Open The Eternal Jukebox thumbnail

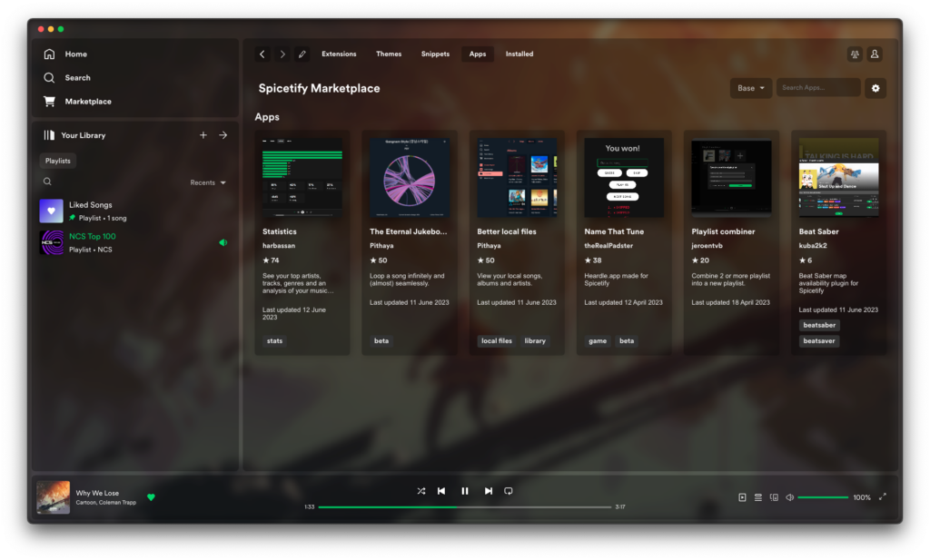pos(410,178)
